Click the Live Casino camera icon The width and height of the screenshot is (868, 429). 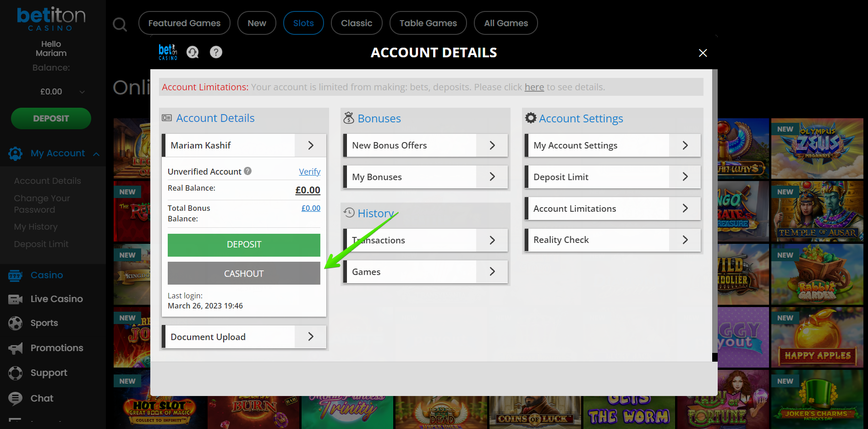tap(15, 299)
